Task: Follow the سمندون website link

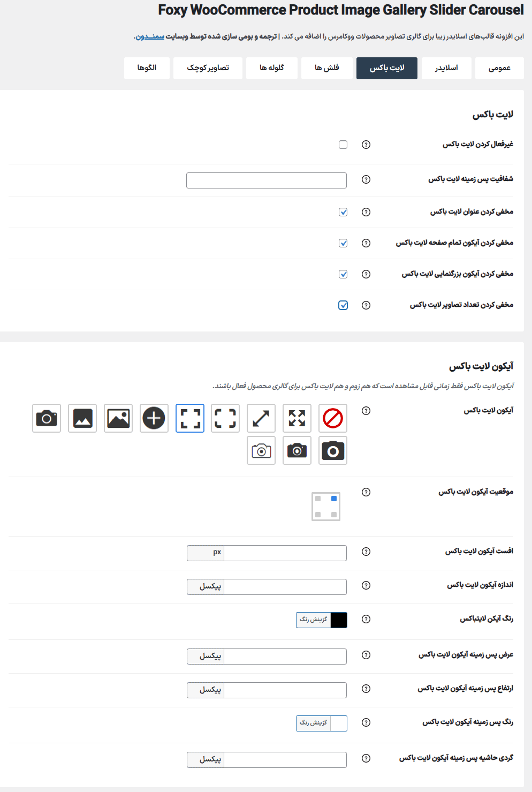Action: pyautogui.click(x=150, y=36)
